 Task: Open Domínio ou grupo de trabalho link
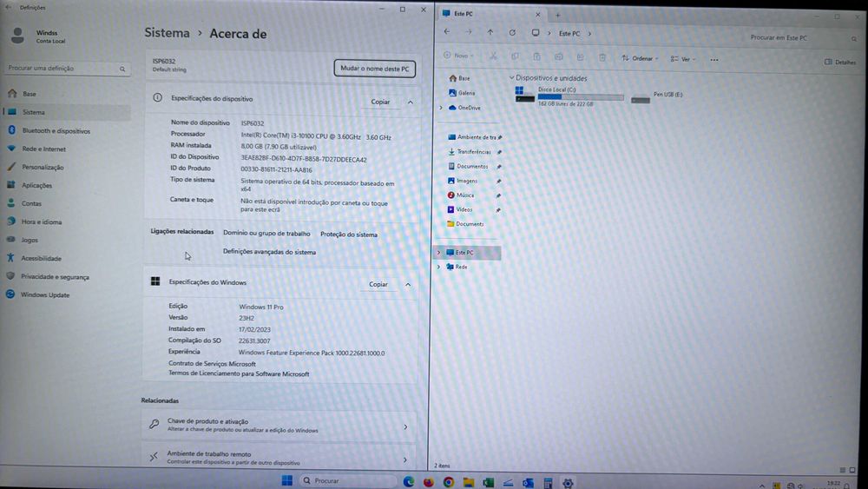[x=266, y=234]
